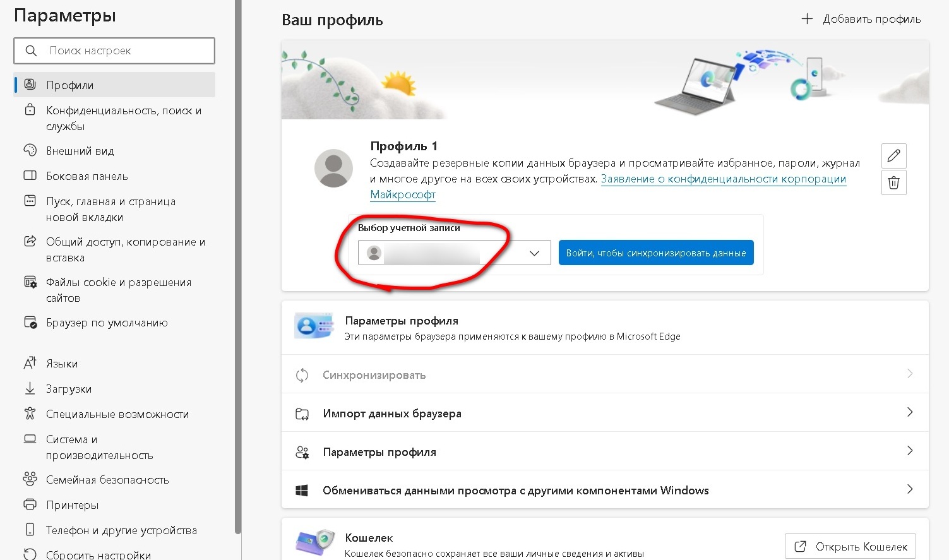This screenshot has width=949, height=560.
Task: Open the Заявление о конфиденциальности корпорации Майкрософт link
Action: tap(723, 179)
